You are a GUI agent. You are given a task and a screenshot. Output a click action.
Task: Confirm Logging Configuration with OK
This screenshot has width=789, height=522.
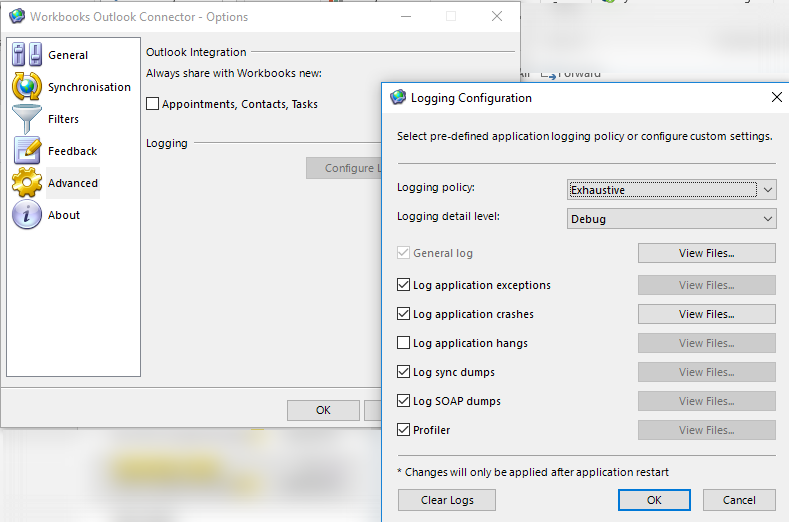654,500
